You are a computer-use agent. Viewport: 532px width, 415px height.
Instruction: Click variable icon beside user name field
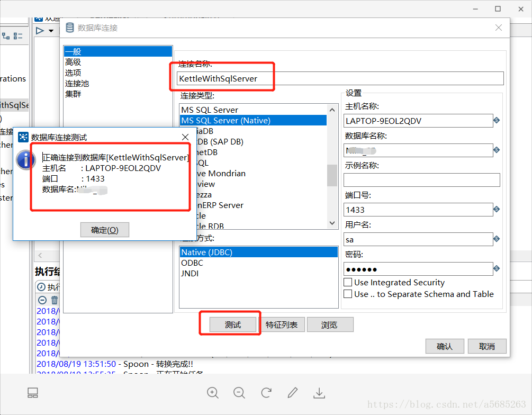497,239
